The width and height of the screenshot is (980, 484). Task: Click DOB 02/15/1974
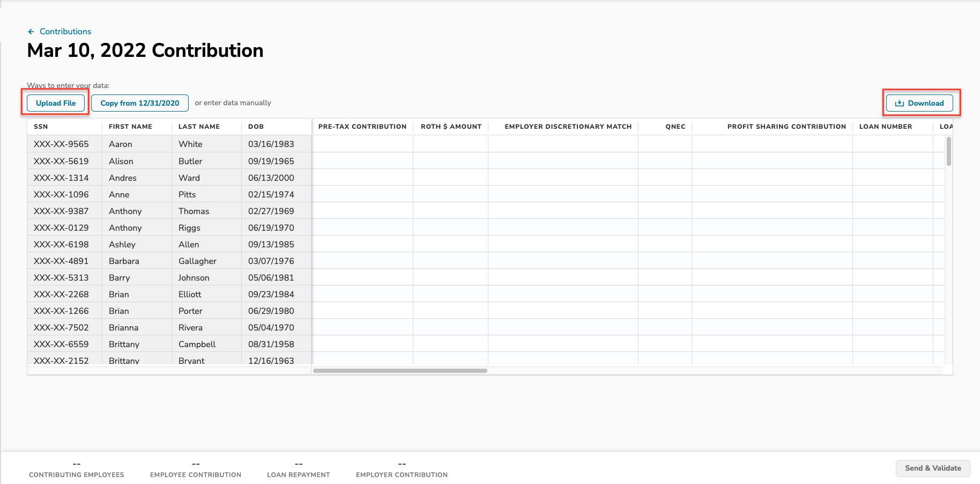[x=271, y=194]
